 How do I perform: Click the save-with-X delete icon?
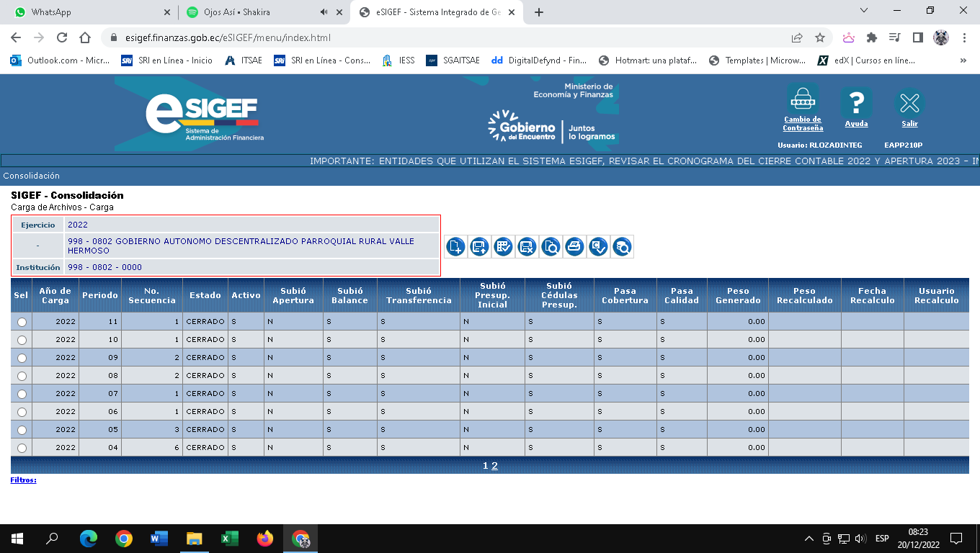[527, 247]
